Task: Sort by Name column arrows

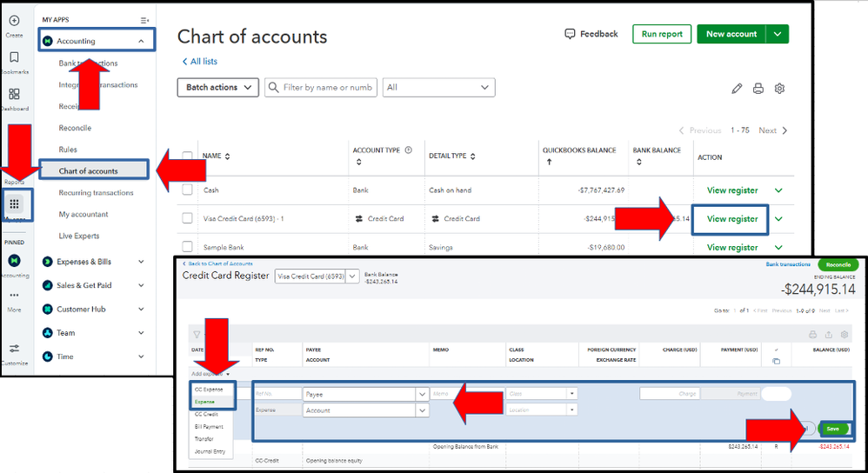Action: tap(228, 157)
